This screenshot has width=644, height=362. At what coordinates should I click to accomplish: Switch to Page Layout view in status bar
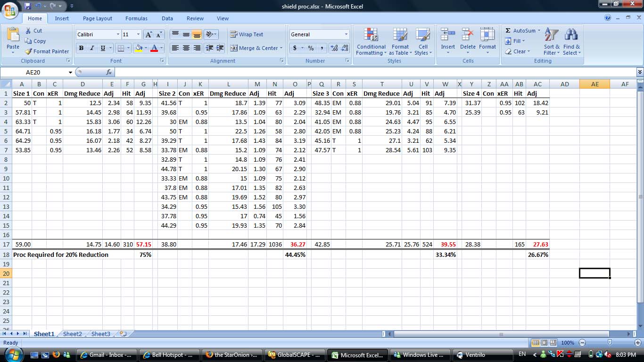[545, 343]
